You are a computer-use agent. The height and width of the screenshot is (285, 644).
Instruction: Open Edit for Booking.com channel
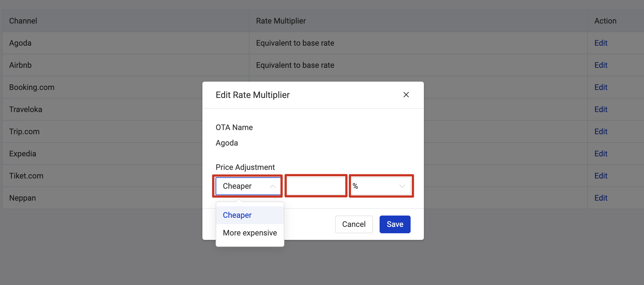coord(601,87)
